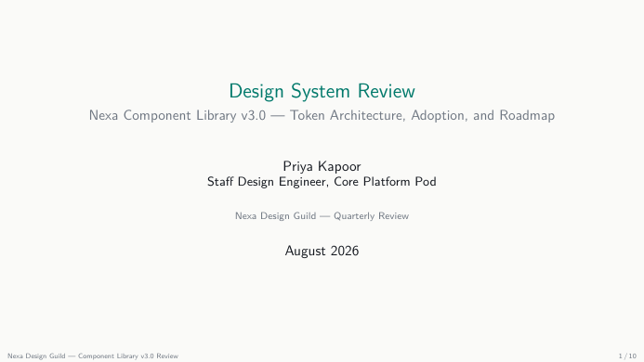Click the title "Design System Review"
The height and width of the screenshot is (362, 644).
click(x=322, y=91)
